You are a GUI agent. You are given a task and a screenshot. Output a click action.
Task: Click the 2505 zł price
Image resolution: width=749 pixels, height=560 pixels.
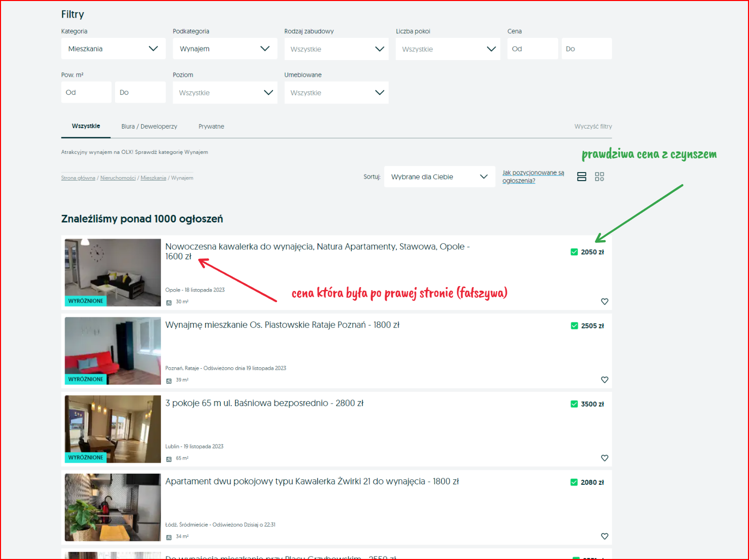[x=593, y=325]
